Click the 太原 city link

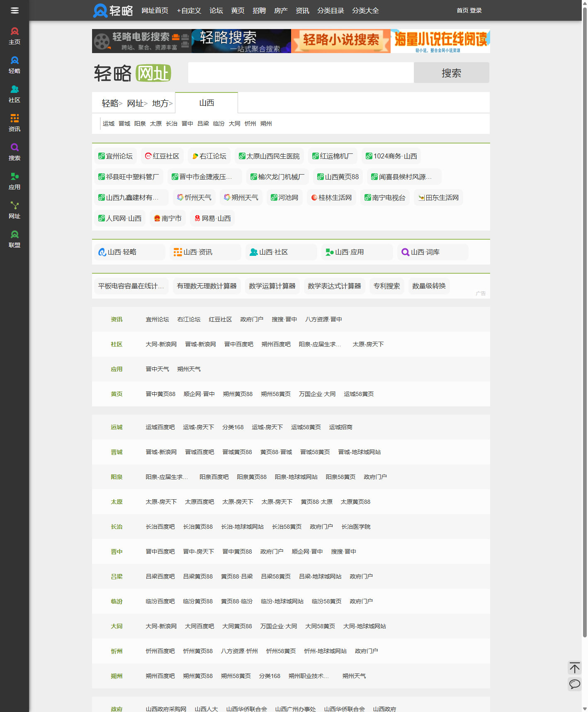[x=156, y=124]
